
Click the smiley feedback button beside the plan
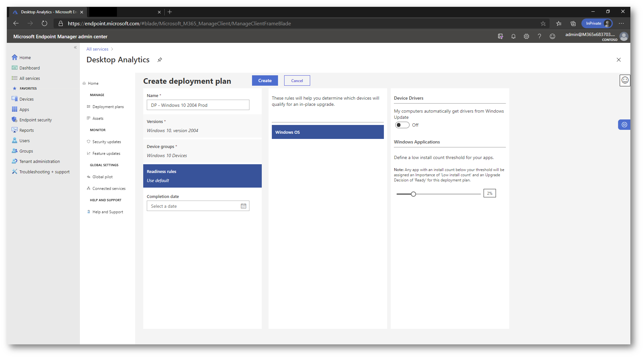point(625,80)
